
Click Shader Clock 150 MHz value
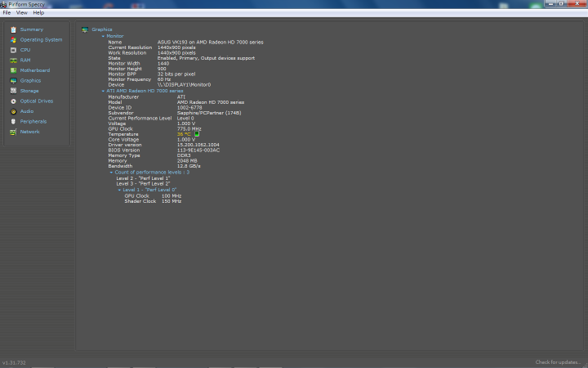coord(171,201)
